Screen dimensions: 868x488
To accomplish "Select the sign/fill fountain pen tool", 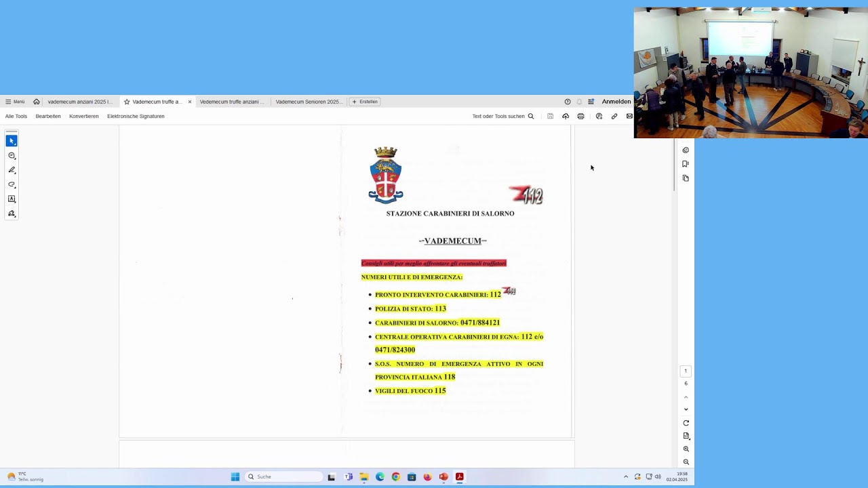I will pyautogui.click(x=12, y=213).
